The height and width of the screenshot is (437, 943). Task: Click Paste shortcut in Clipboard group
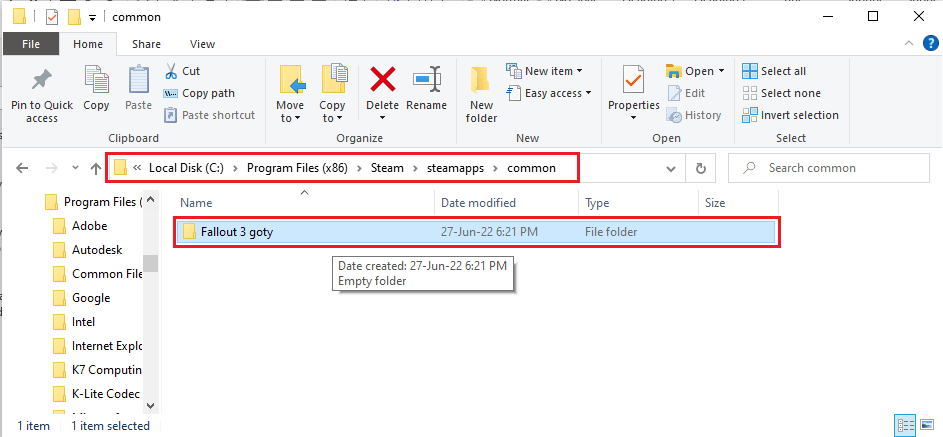click(210, 115)
